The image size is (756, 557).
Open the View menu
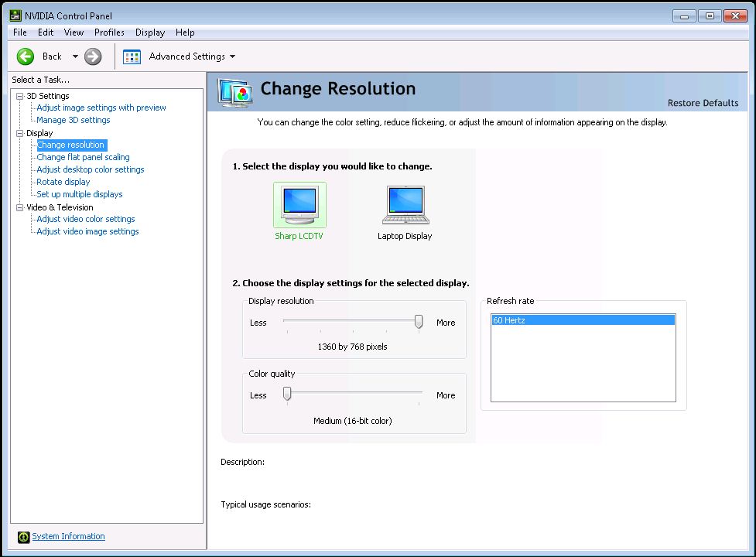pos(74,32)
